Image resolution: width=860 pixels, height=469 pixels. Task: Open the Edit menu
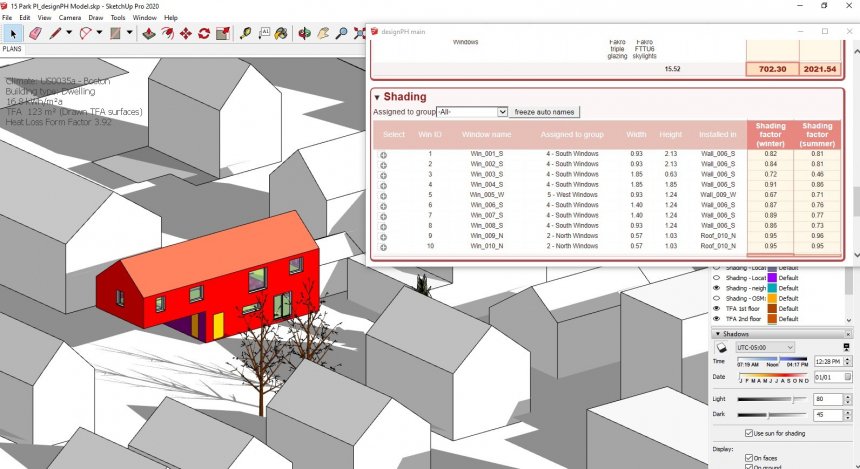[x=25, y=18]
